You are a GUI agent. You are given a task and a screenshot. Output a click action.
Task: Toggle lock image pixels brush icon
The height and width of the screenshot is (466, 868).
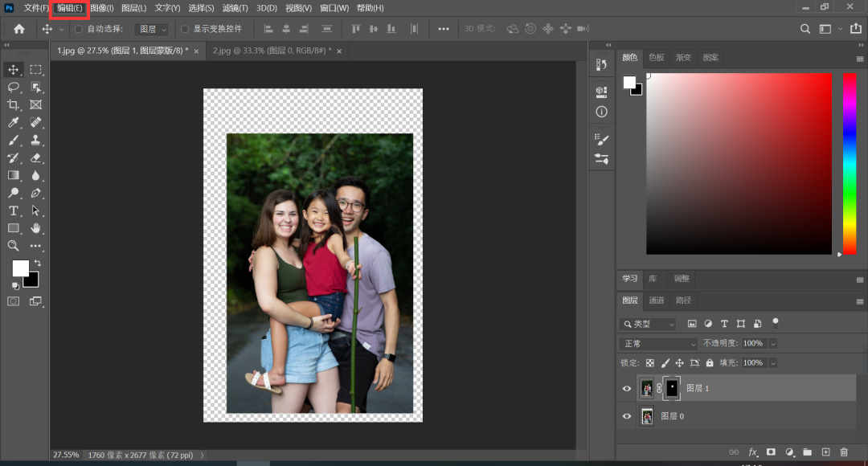tap(665, 363)
